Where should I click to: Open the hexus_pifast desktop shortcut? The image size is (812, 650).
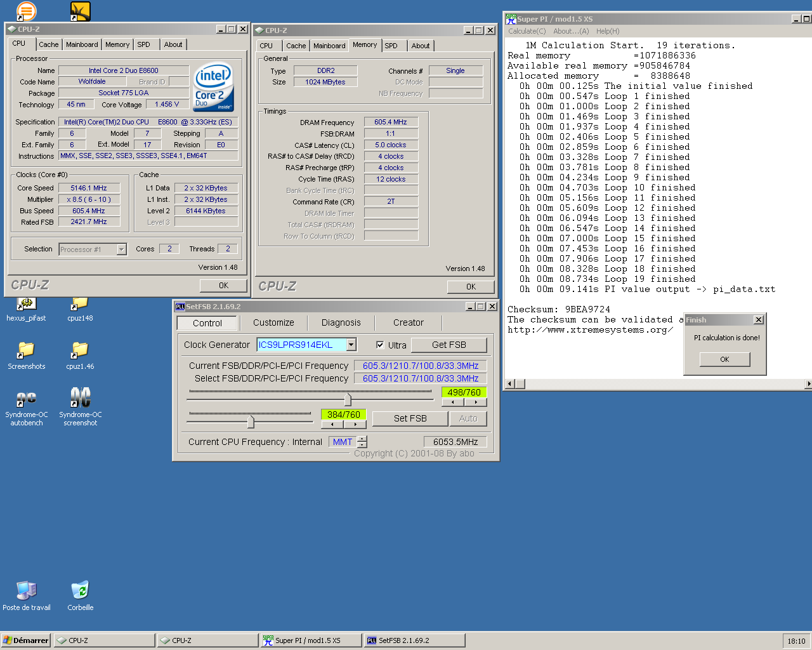tap(26, 309)
